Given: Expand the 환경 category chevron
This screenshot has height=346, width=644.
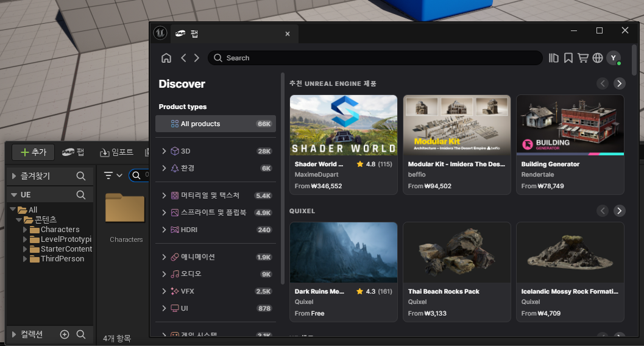Looking at the screenshot, I should pyautogui.click(x=164, y=168).
